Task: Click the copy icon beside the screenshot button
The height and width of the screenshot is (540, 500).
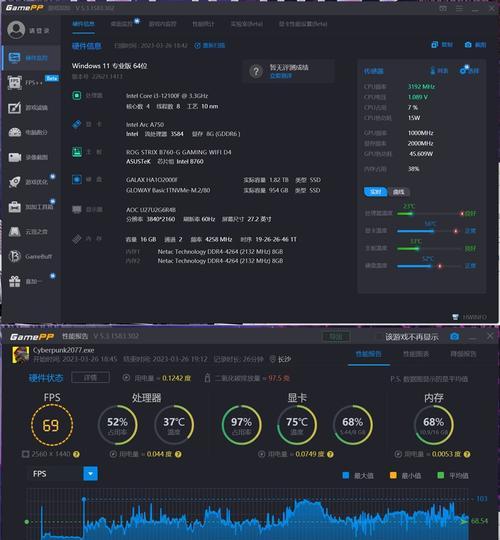Action: point(435,44)
